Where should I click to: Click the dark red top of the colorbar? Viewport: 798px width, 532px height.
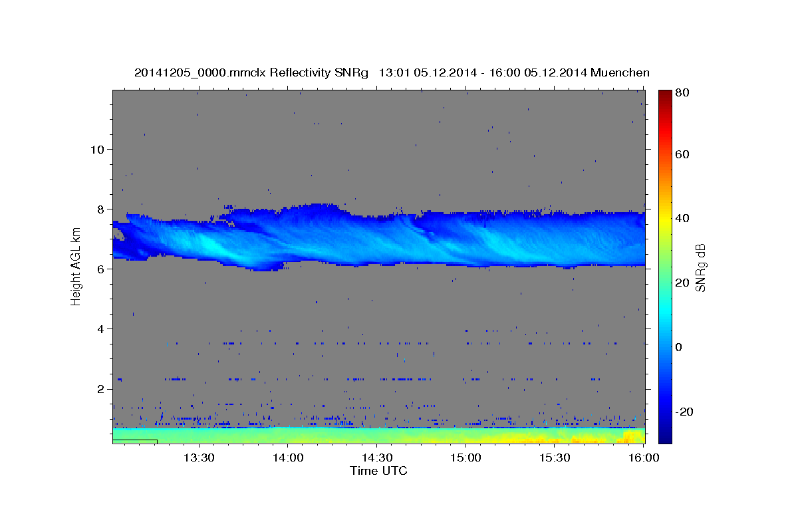665,97
